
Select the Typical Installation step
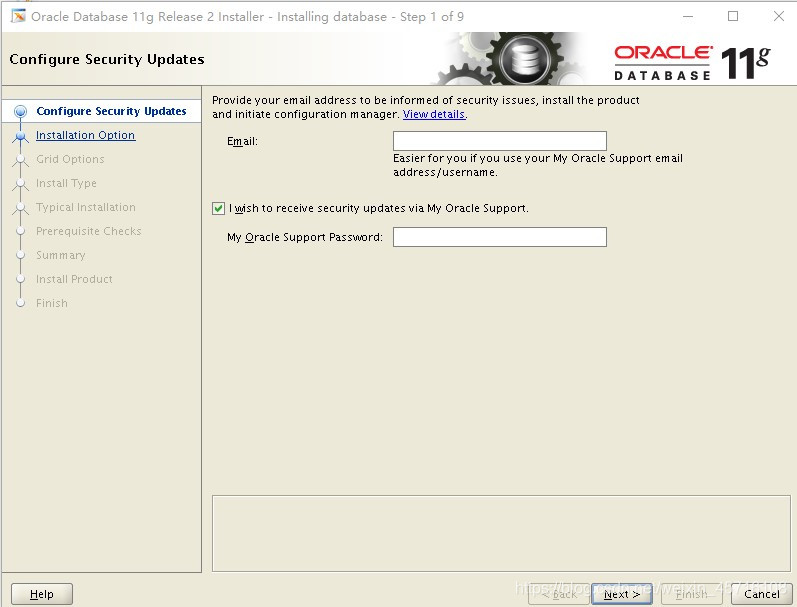[x=86, y=207]
